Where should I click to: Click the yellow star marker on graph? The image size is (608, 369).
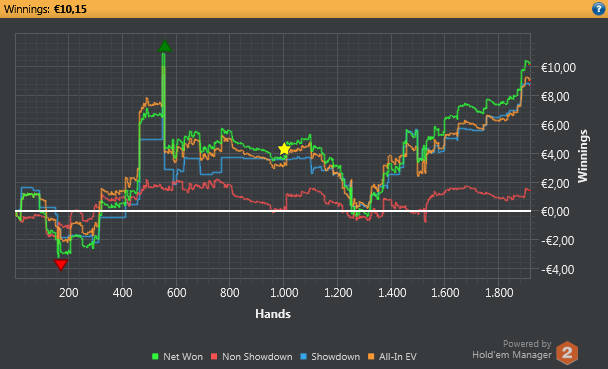pos(284,149)
